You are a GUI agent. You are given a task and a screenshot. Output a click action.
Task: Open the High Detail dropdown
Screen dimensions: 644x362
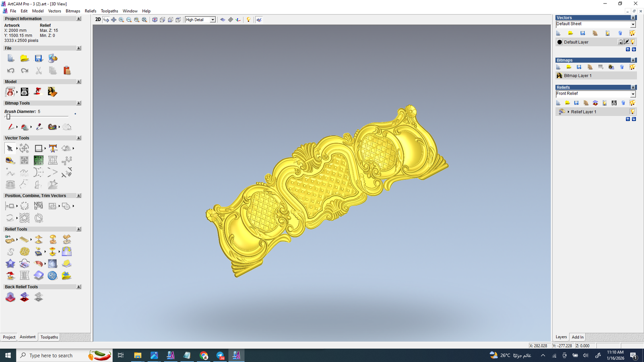point(213,20)
